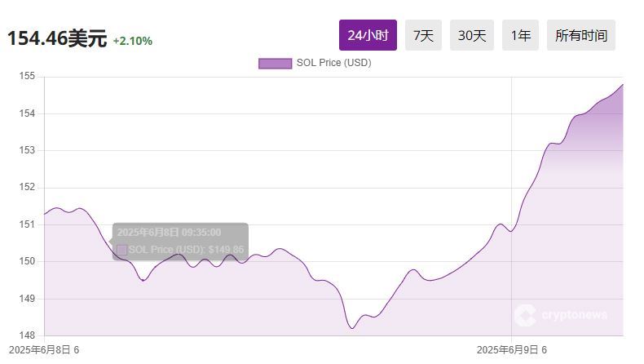Click the 152 label on the y-axis

[x=27, y=187]
